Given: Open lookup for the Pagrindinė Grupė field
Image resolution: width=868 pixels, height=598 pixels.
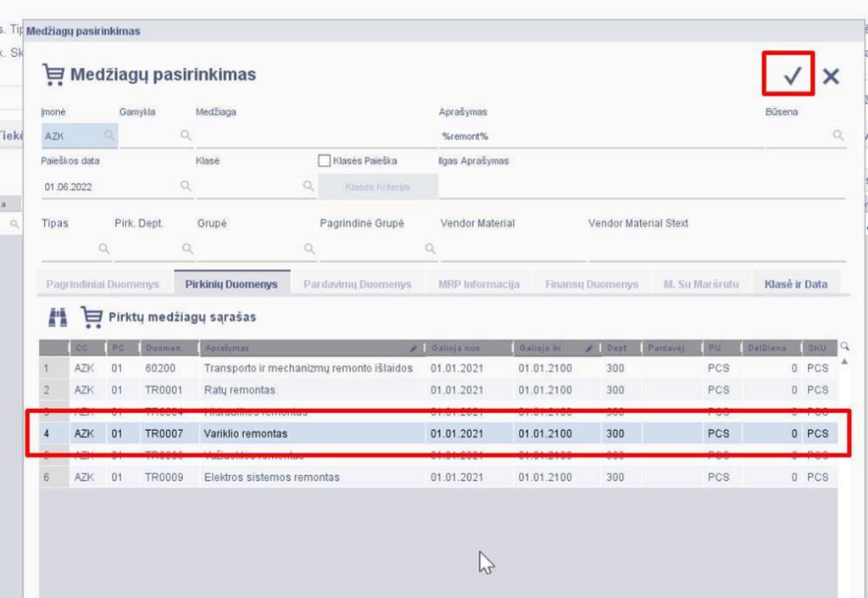Looking at the screenshot, I should coord(430,249).
